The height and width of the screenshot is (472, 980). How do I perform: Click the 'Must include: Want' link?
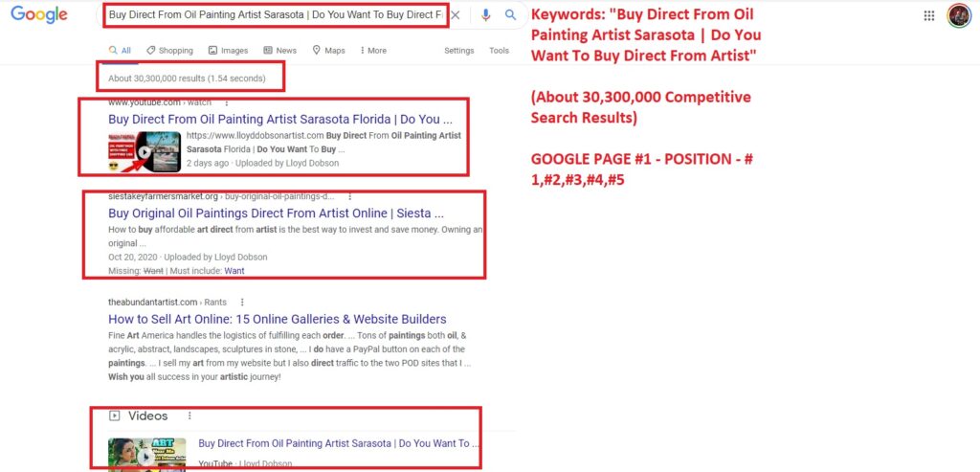234,271
